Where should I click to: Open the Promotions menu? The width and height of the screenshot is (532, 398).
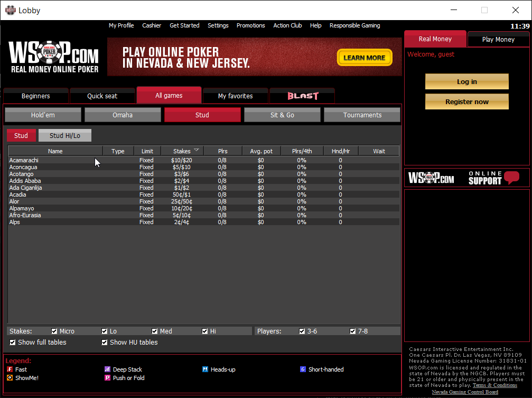point(251,25)
